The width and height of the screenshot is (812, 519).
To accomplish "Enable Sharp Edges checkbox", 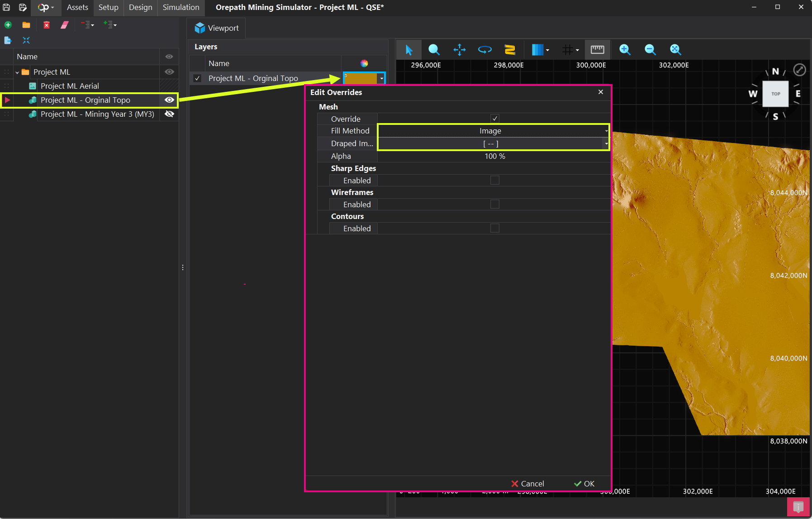I will click(495, 180).
